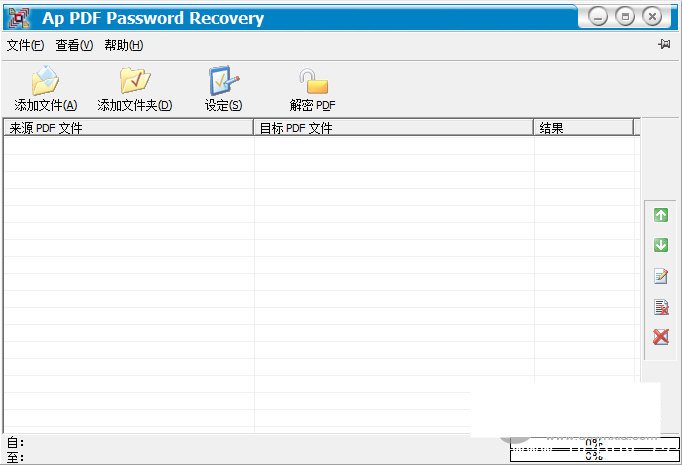Click the 目标 PDF 文件 column header

coord(393,128)
